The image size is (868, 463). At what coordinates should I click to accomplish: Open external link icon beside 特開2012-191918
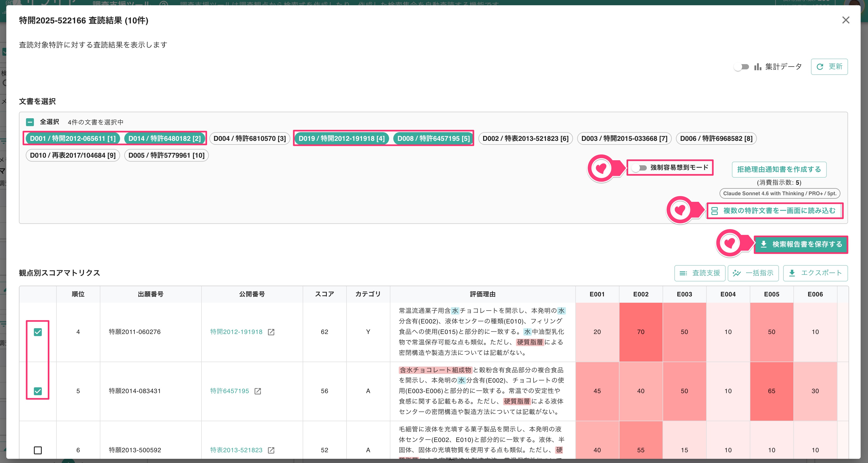point(271,332)
